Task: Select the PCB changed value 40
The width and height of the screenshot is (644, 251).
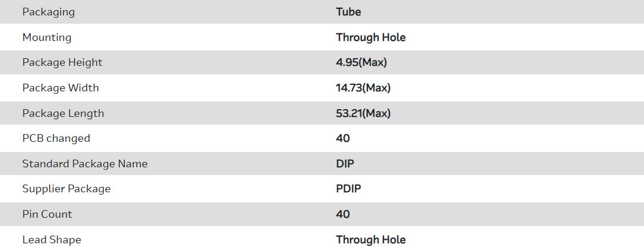Action: click(x=343, y=138)
